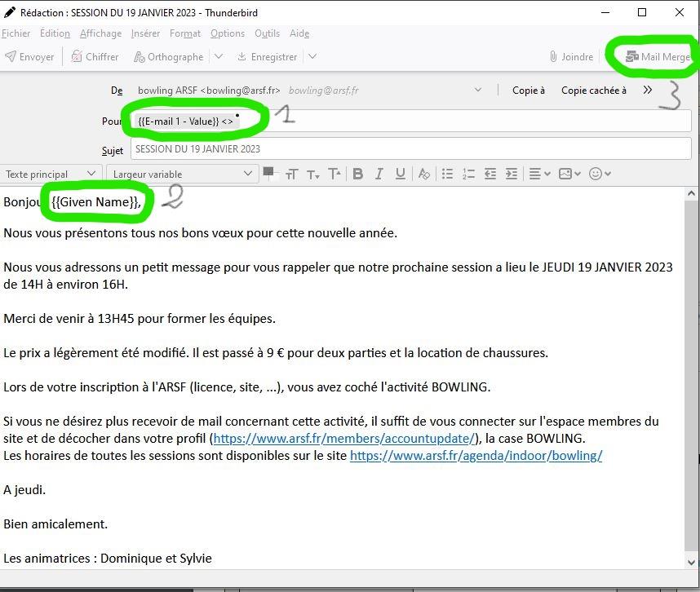Decrease the font size
This screenshot has width=700, height=592.
tap(313, 174)
